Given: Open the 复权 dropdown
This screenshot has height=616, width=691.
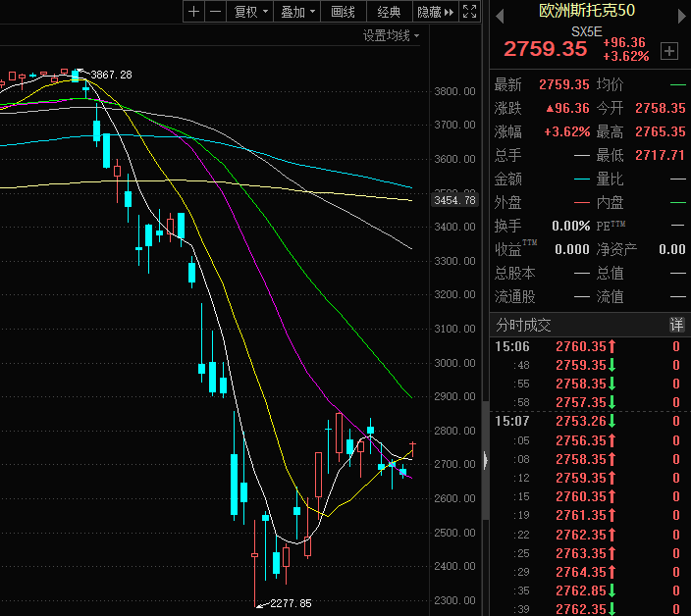Looking at the screenshot, I should coord(249,12).
